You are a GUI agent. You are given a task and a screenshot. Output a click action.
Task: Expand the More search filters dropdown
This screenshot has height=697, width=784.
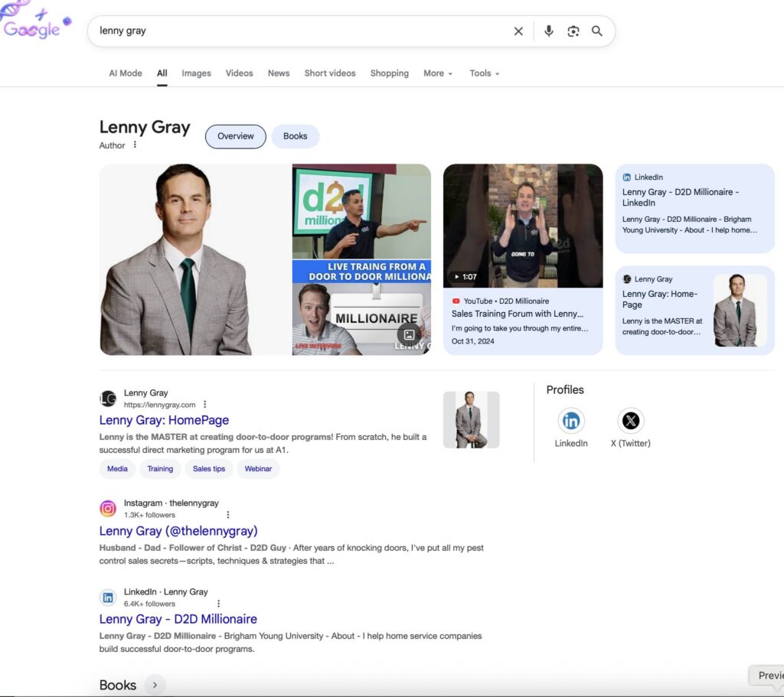438,73
